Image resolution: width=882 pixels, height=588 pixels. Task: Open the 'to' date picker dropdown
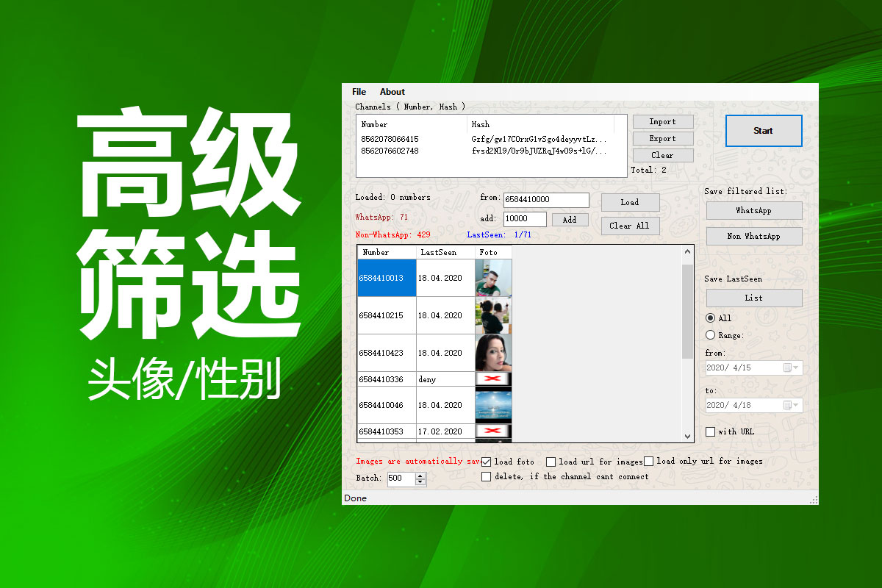[x=796, y=405]
